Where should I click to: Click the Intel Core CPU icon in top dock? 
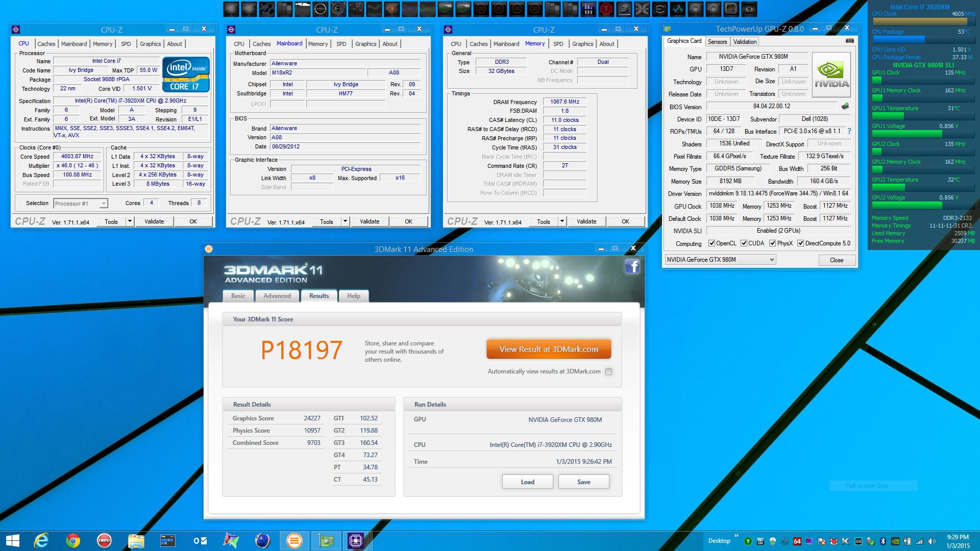click(624, 9)
